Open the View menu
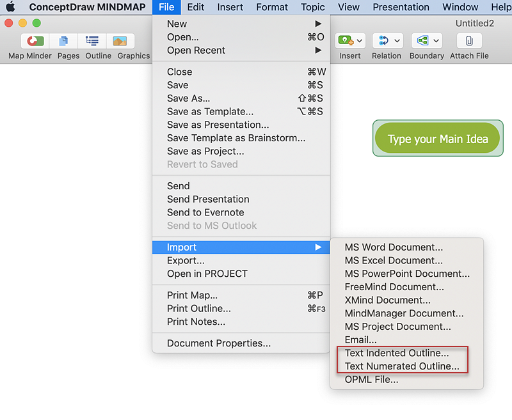Viewport: 512px width, 420px height. point(349,7)
